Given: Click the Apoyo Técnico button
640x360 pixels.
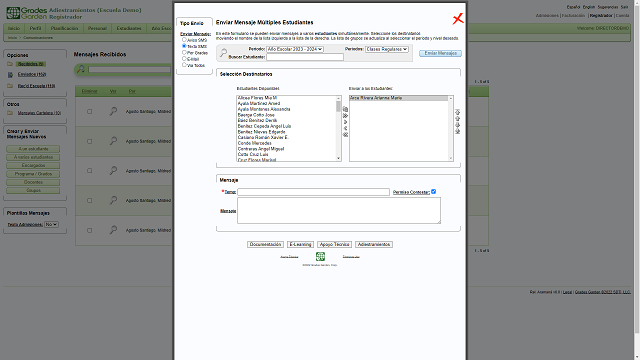Looking at the screenshot, I should coord(334,244).
